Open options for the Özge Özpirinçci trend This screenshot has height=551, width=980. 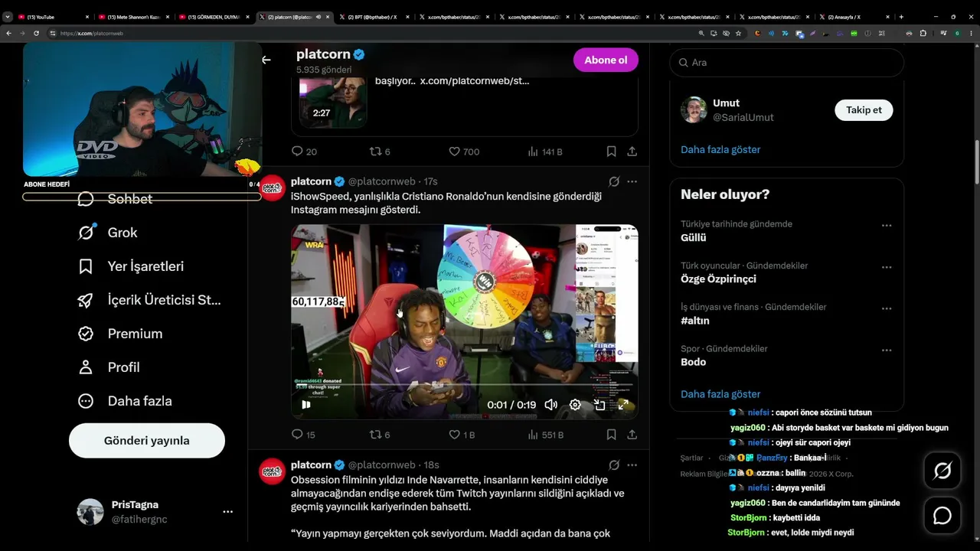coord(887,267)
